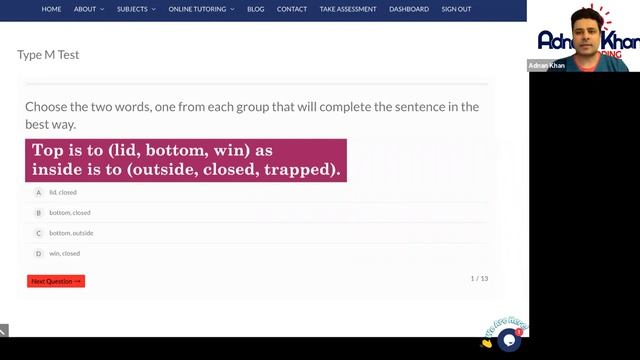Open the Online Tutoring dropdown menu
The image size is (640, 360).
[202, 9]
